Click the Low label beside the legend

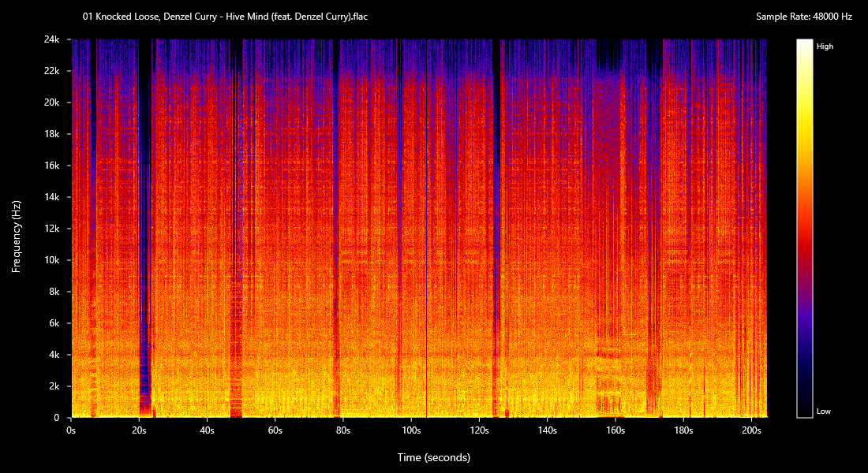pyautogui.click(x=823, y=412)
